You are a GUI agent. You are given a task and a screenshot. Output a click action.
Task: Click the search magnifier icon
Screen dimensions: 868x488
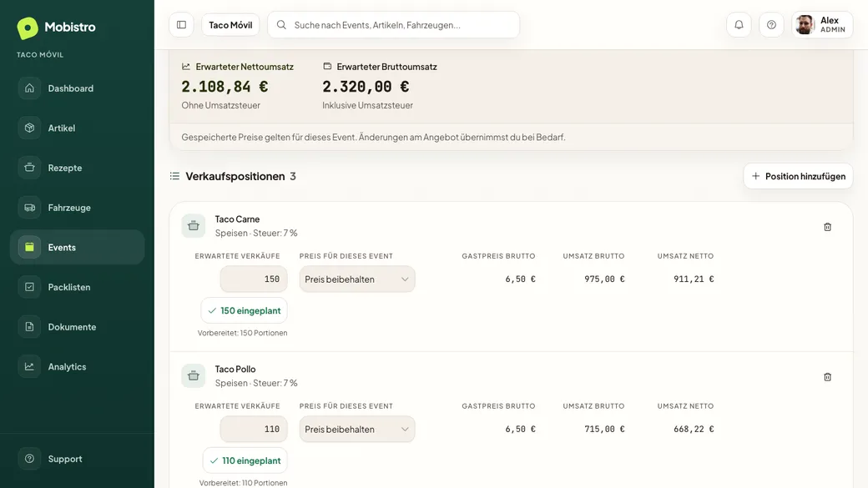point(281,25)
